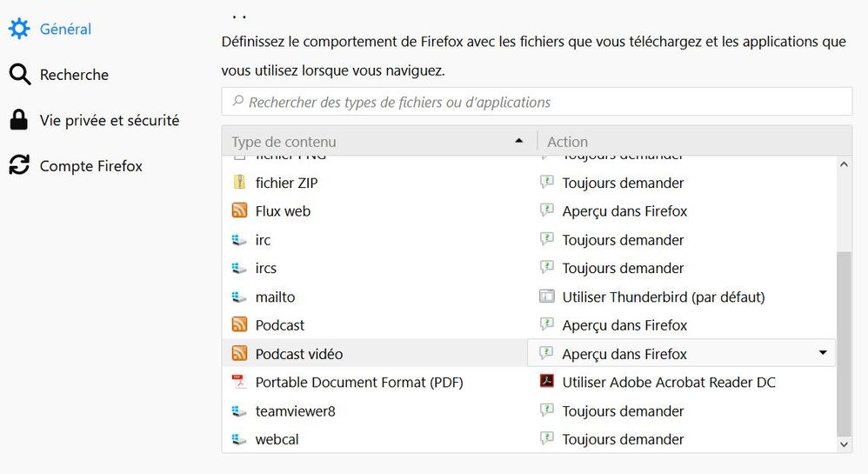Click the scrollbar's up arrow
Screen dimensions: 868x474
point(843,164)
